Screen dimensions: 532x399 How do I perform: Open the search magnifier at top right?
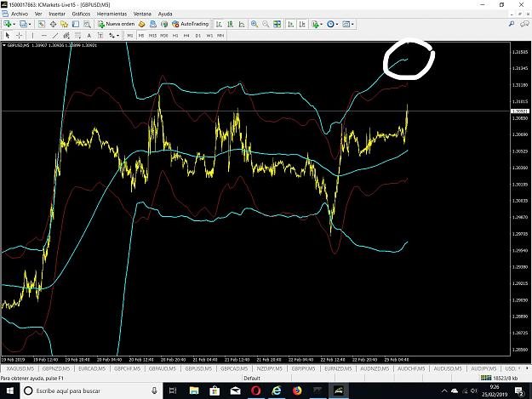pyautogui.click(x=512, y=24)
